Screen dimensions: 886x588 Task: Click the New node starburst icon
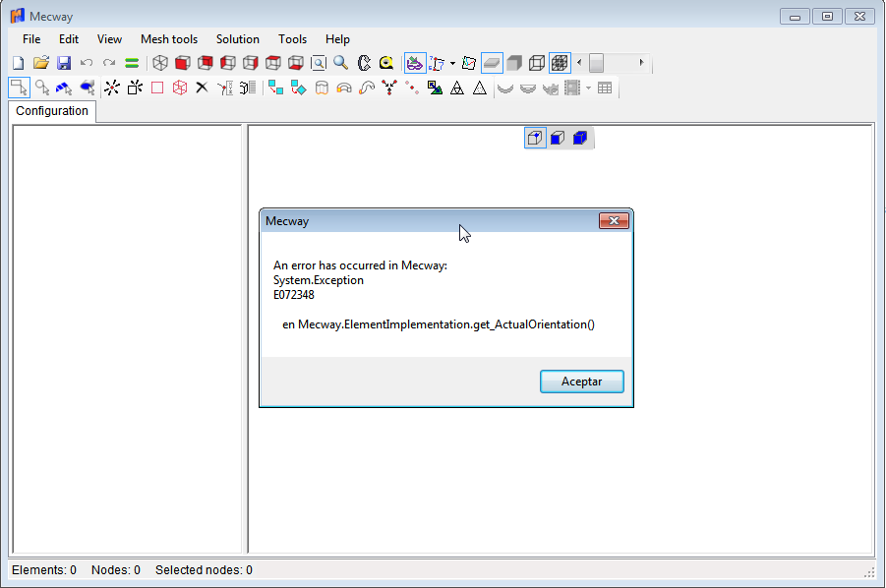(x=112, y=88)
